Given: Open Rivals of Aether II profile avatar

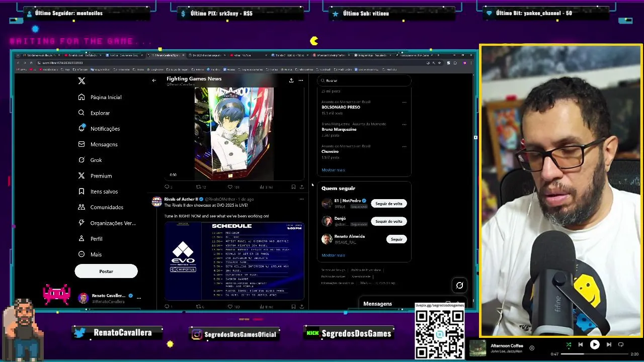Looking at the screenshot, I should [x=156, y=202].
